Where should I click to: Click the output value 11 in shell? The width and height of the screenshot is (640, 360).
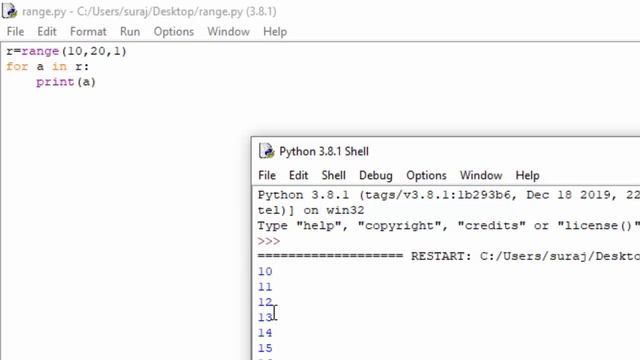click(x=265, y=287)
